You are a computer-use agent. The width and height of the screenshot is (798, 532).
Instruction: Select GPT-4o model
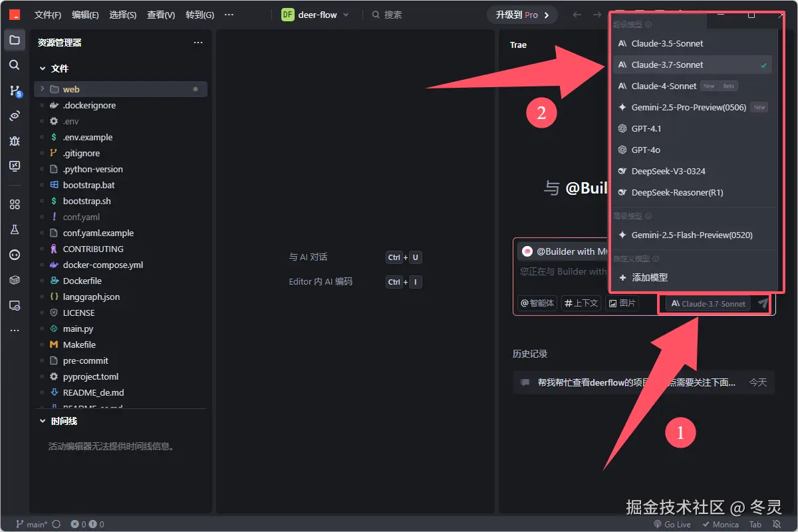point(692,150)
